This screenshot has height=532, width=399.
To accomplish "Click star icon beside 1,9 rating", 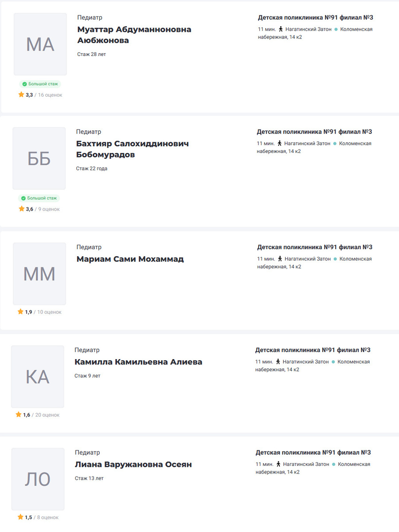I will [20, 312].
